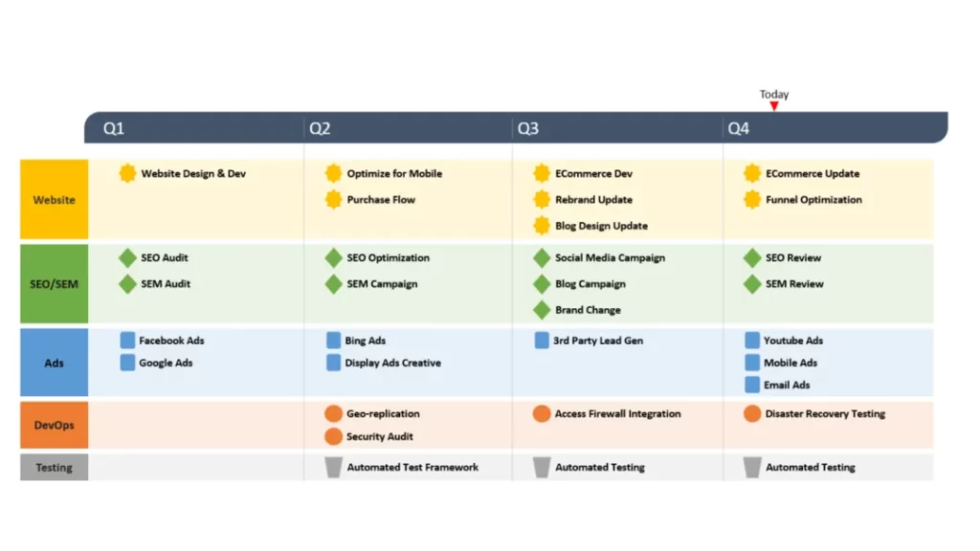The image size is (980, 551).
Task: Click the Brand Change green diamond
Action: tap(542, 309)
